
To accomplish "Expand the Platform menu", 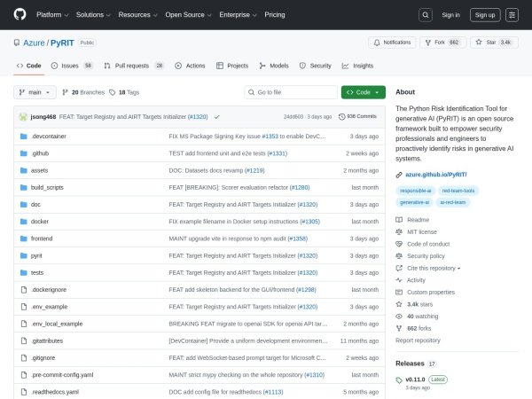I will [x=52, y=15].
